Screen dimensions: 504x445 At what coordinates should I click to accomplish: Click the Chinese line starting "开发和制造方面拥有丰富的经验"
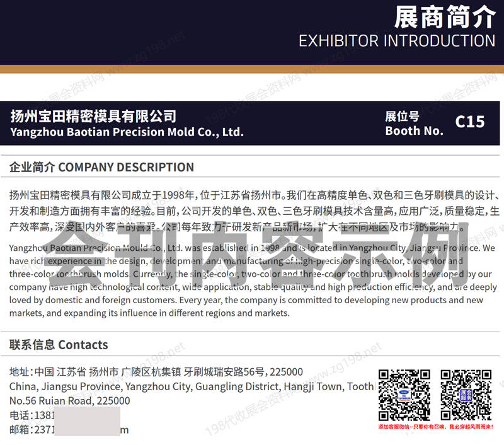click(255, 211)
